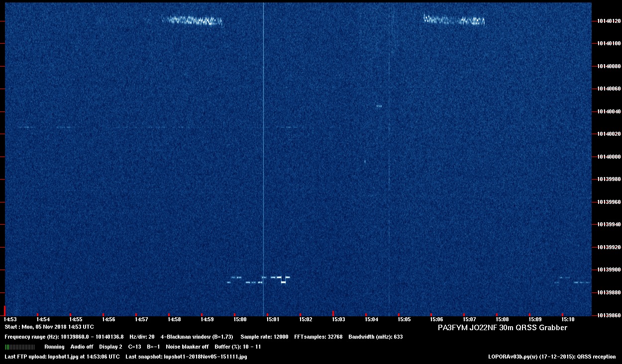The height and width of the screenshot is (364, 622).
Task: Click the 10140020 frequency axis label
Action: tap(609, 134)
